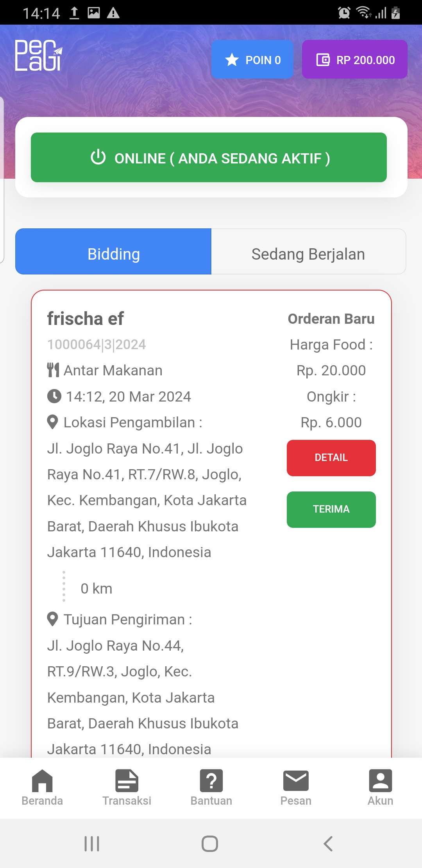The width and height of the screenshot is (422, 868).
Task: Tap the order number 1000064|3|2024
Action: point(97,344)
